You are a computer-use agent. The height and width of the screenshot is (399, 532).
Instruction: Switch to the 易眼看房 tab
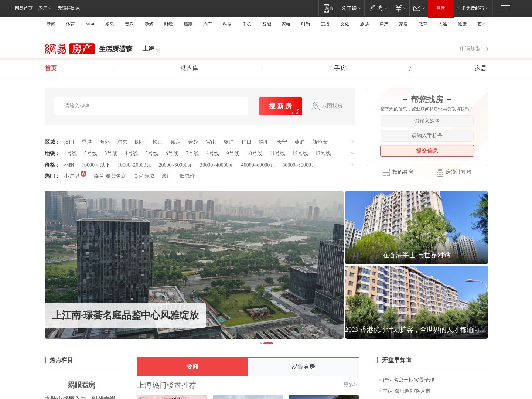[x=303, y=366]
